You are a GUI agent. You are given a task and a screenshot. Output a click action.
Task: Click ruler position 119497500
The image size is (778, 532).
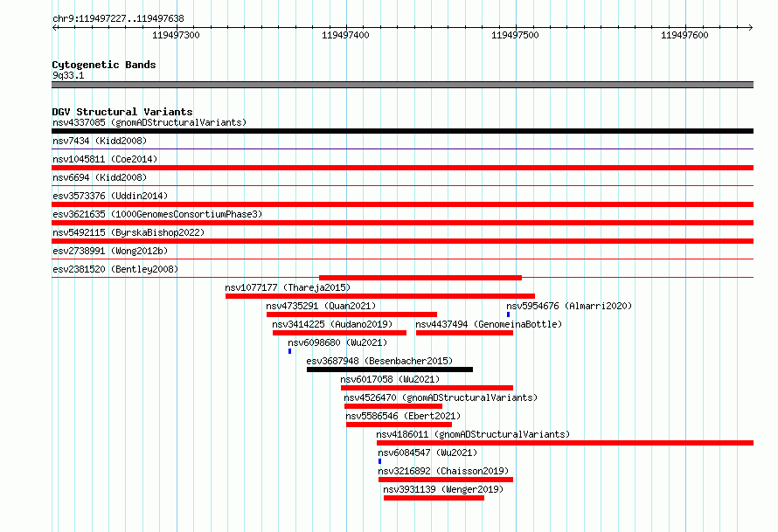tap(515, 35)
